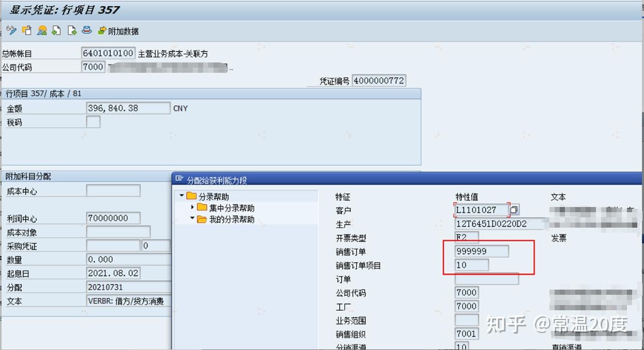Click the 成本中心 empty field
This screenshot has width=644, height=350.
pos(113,190)
